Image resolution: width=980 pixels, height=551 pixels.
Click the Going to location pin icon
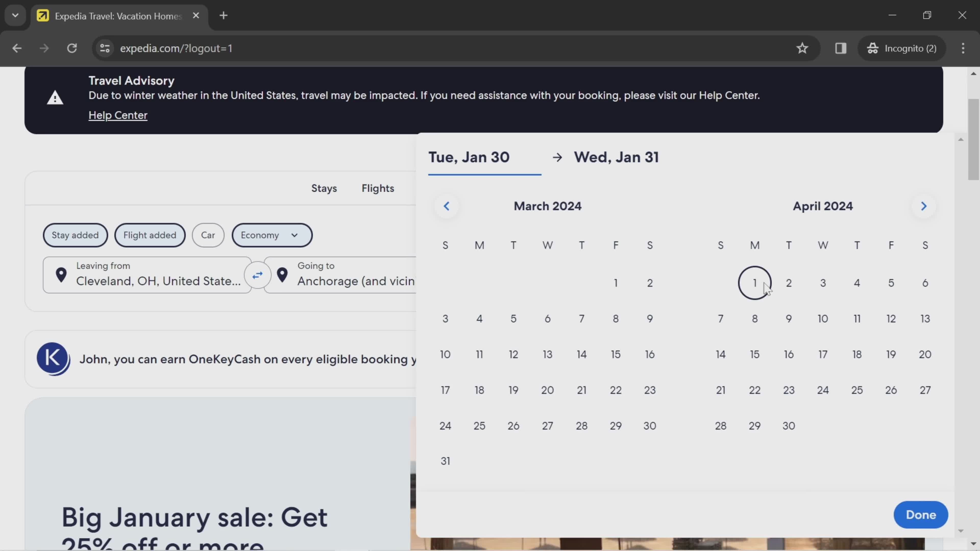(x=282, y=275)
